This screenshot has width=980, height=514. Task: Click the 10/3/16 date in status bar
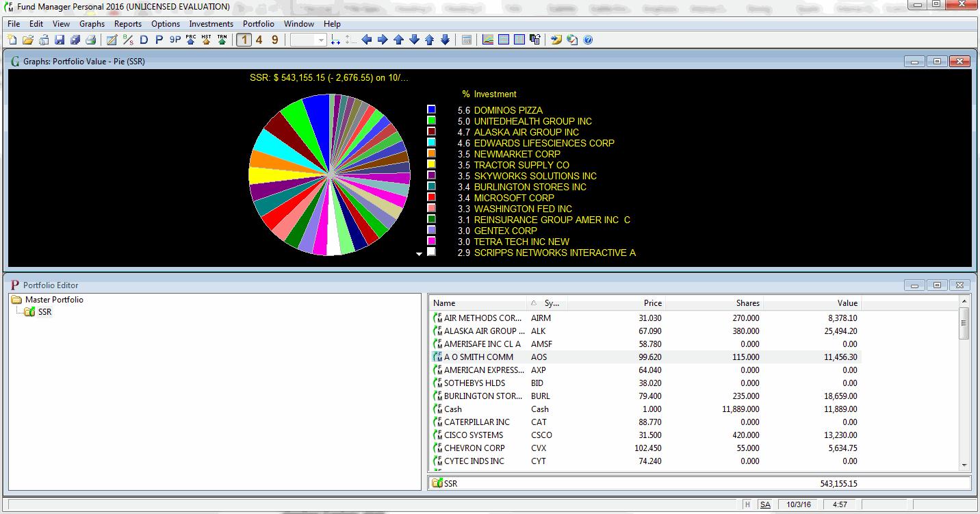(x=798, y=504)
